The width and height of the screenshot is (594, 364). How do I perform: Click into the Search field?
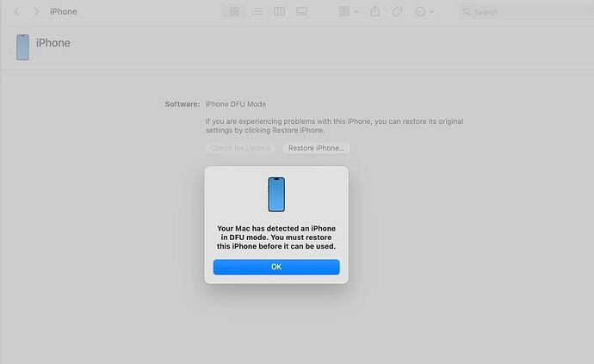[x=528, y=12]
